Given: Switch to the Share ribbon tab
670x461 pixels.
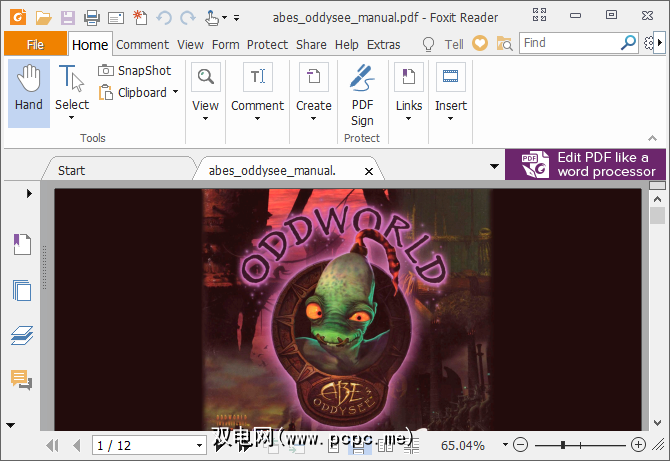Looking at the screenshot, I should click(x=311, y=44).
